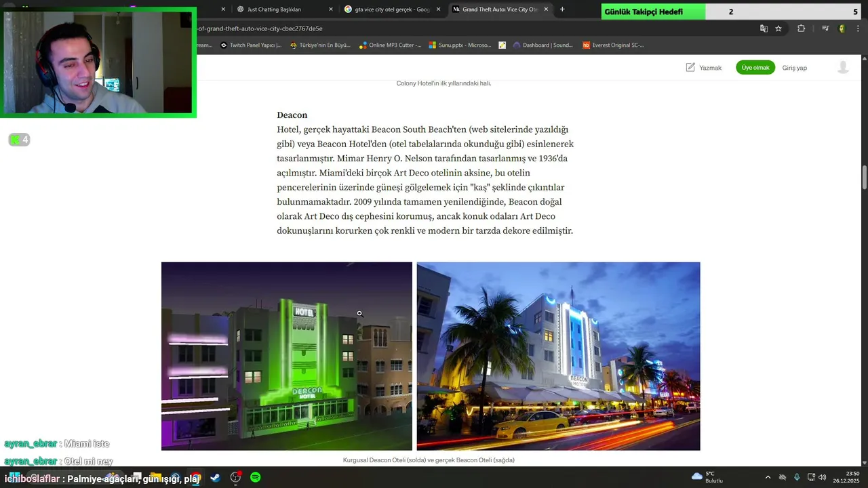Open the fictional Deacon Hotel image

click(287, 356)
